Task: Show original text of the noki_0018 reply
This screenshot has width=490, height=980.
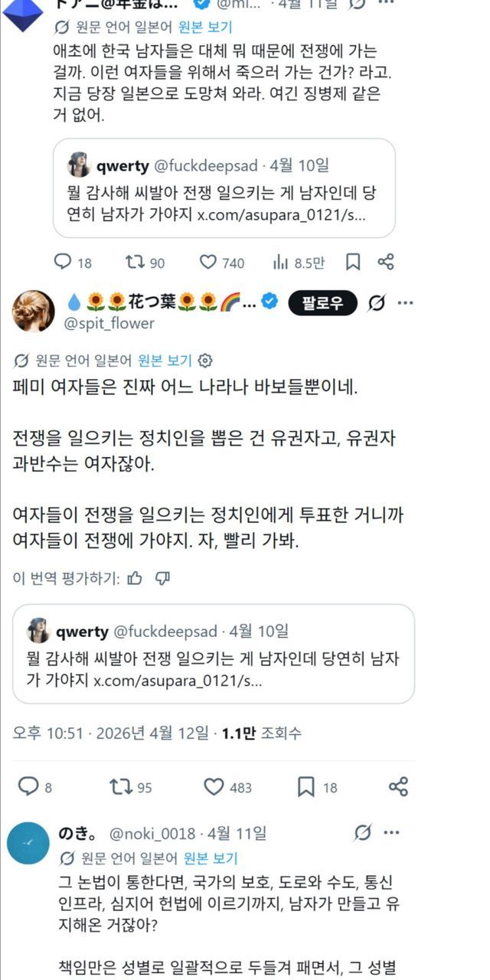Action: pyautogui.click(x=211, y=858)
